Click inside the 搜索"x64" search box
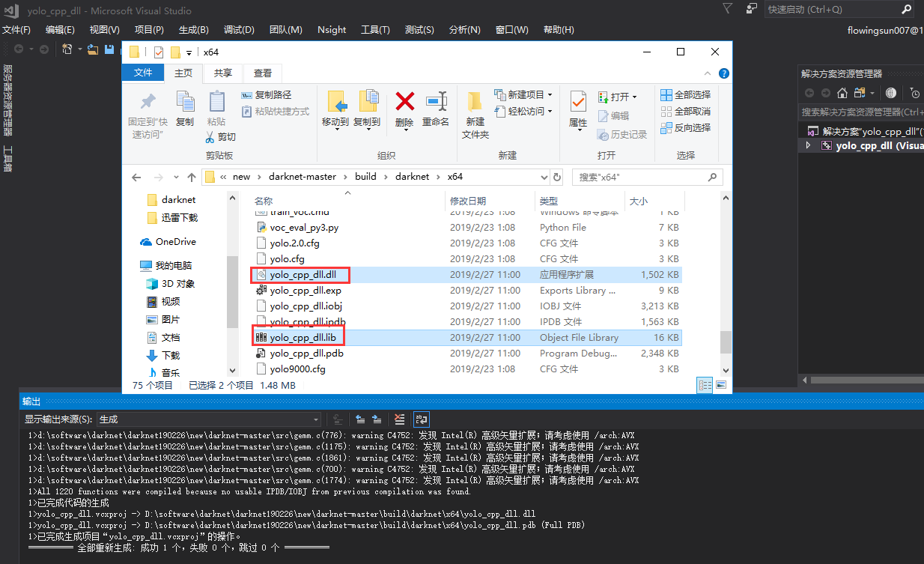 pos(644,177)
